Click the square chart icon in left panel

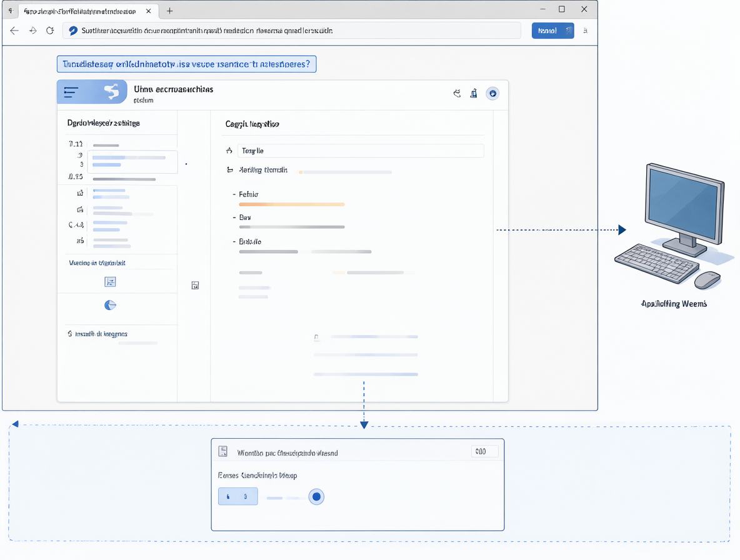tap(110, 282)
